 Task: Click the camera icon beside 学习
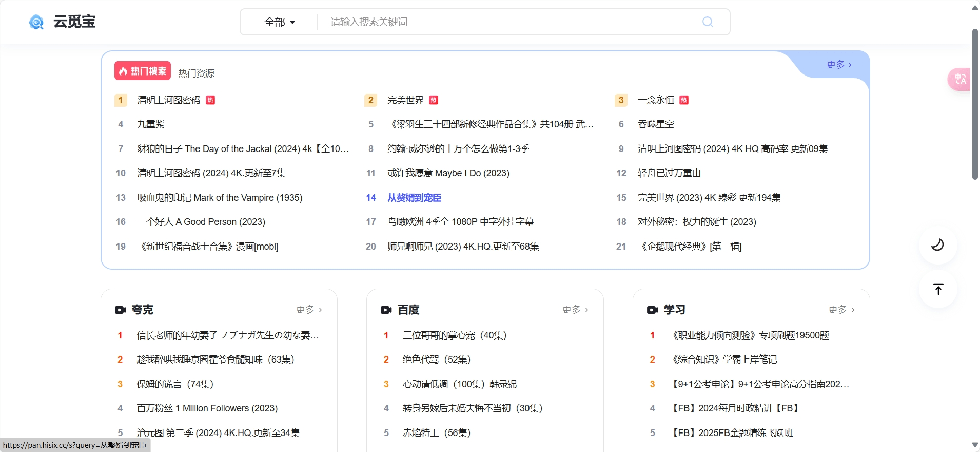(653, 310)
